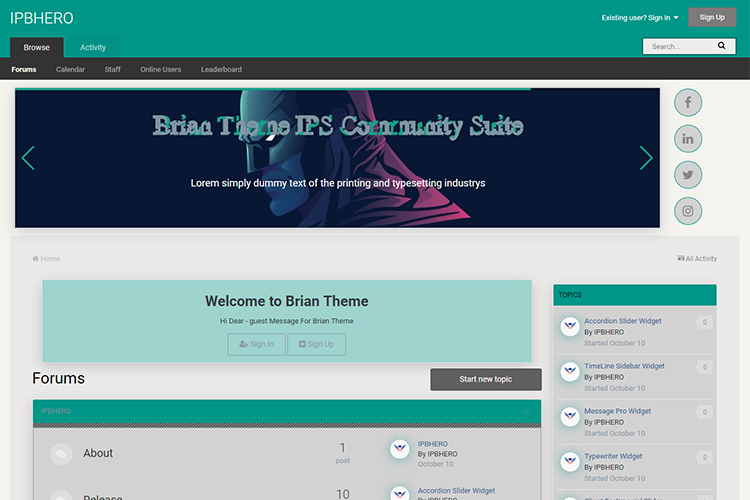Open TimeLine Sidebar Widget topic
The width and height of the screenshot is (750, 500).
[624, 366]
